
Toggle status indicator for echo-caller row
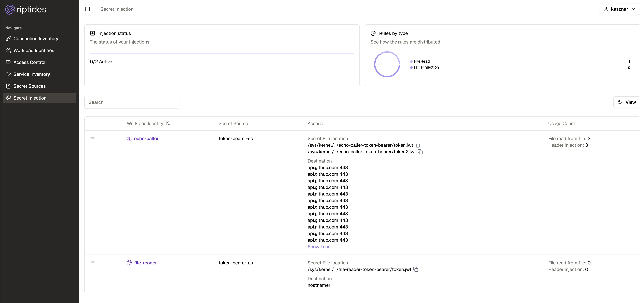pyautogui.click(x=93, y=138)
